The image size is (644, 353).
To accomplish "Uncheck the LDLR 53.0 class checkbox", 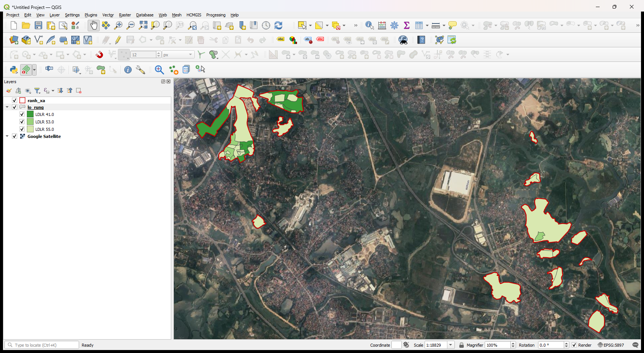I will (22, 122).
